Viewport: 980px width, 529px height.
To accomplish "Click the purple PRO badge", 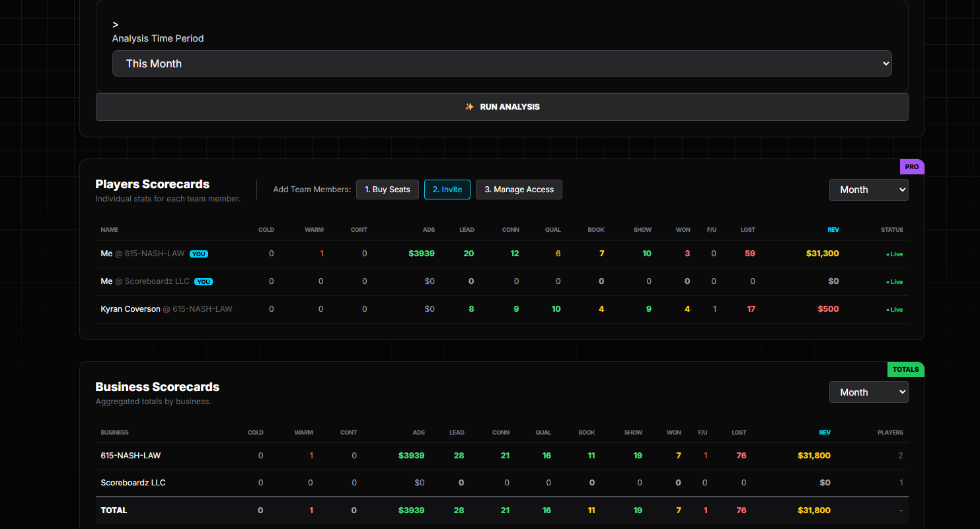I will pos(912,167).
